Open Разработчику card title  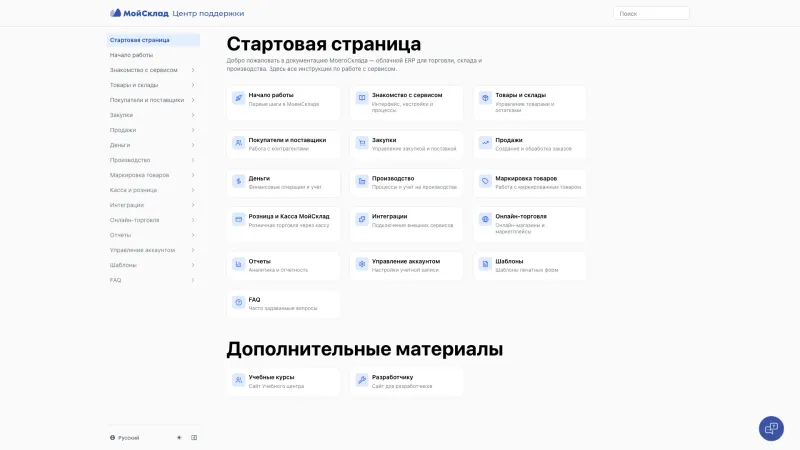392,377
